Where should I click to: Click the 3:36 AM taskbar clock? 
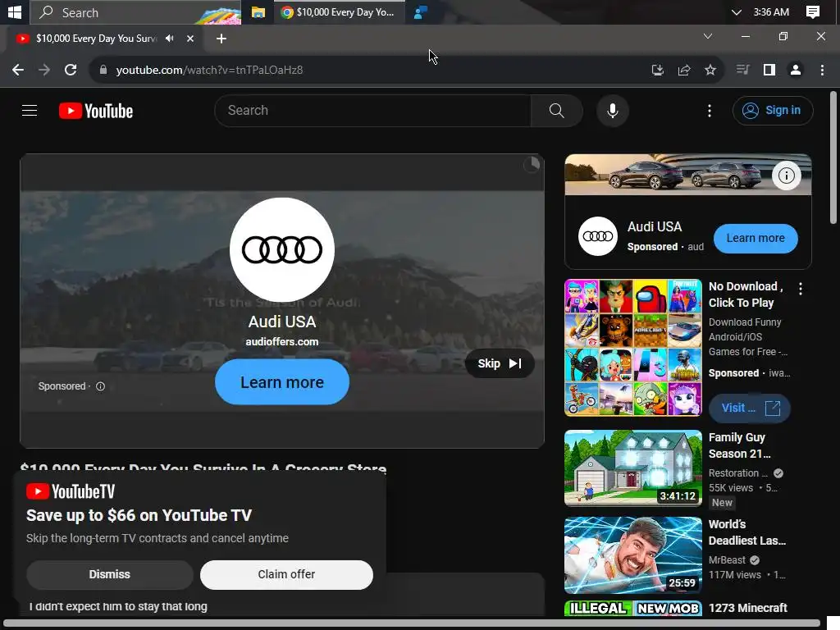click(x=771, y=12)
